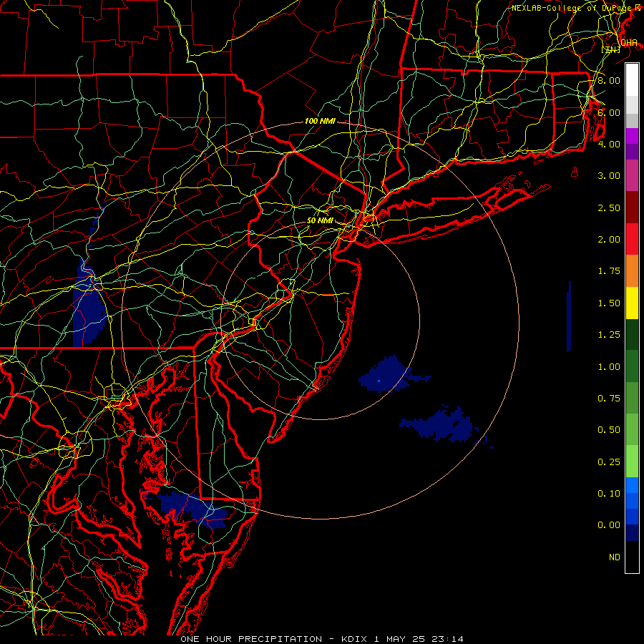Click the 1.25 legend value
Viewport: 644px width, 644px height.
[608, 335]
